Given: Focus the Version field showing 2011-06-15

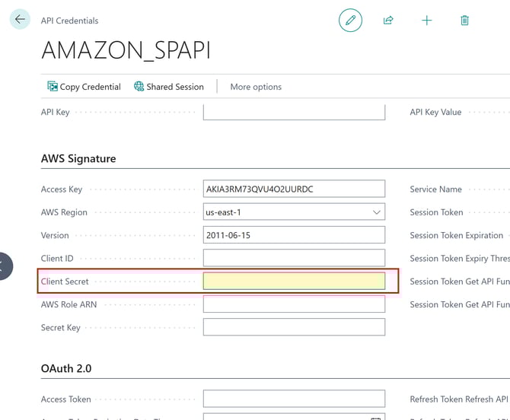Looking at the screenshot, I should pyautogui.click(x=294, y=235).
